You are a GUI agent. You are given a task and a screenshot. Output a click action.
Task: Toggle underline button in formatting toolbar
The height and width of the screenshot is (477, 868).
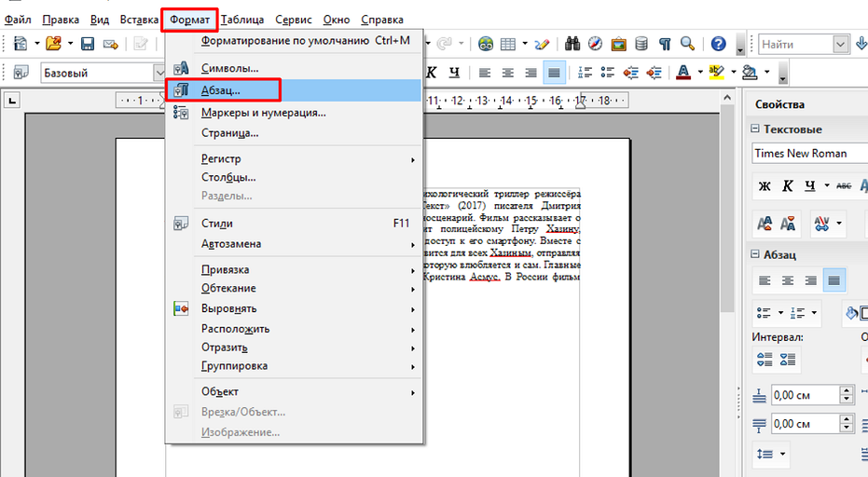[x=454, y=73]
